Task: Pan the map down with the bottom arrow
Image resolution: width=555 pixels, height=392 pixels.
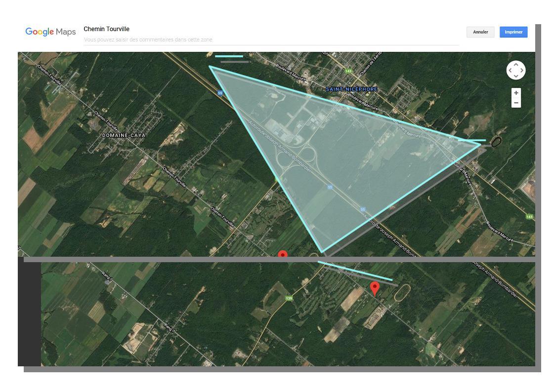Action: pyautogui.click(x=516, y=77)
